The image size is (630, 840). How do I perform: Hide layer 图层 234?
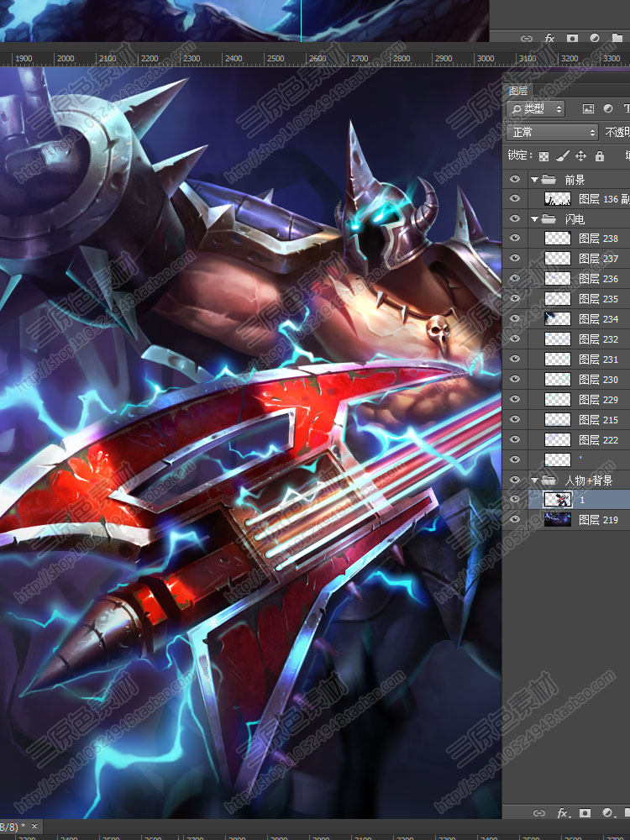(x=515, y=318)
